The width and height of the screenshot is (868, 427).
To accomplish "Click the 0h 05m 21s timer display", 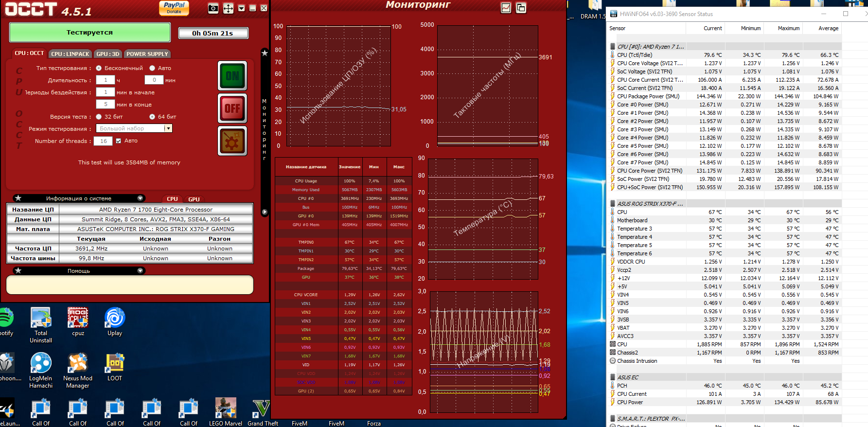I will point(213,33).
